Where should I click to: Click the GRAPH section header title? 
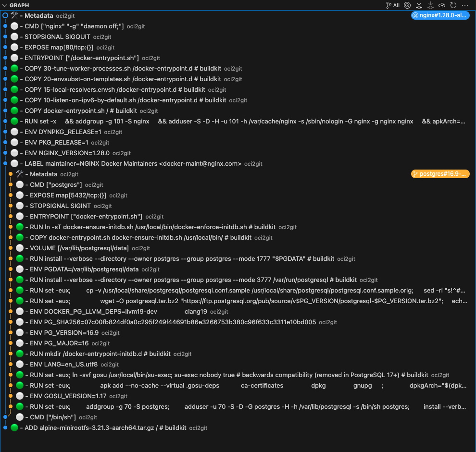click(19, 5)
